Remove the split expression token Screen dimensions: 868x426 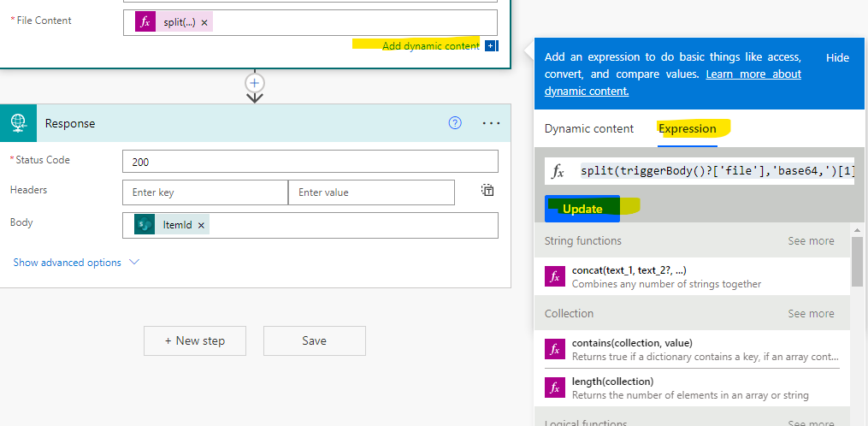point(204,23)
